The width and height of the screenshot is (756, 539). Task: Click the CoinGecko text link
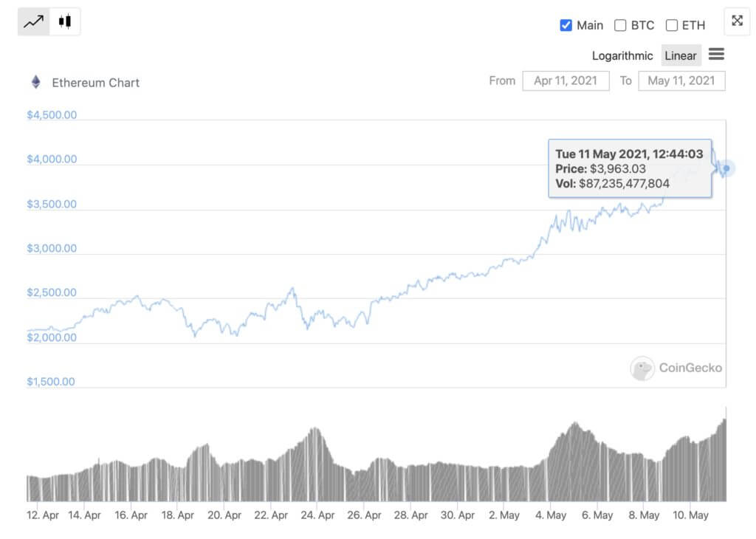click(x=690, y=368)
